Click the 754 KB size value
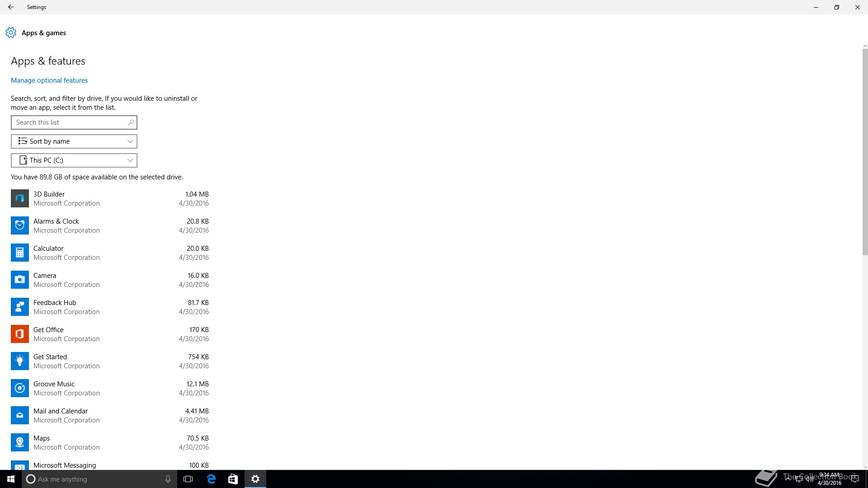 pyautogui.click(x=198, y=357)
